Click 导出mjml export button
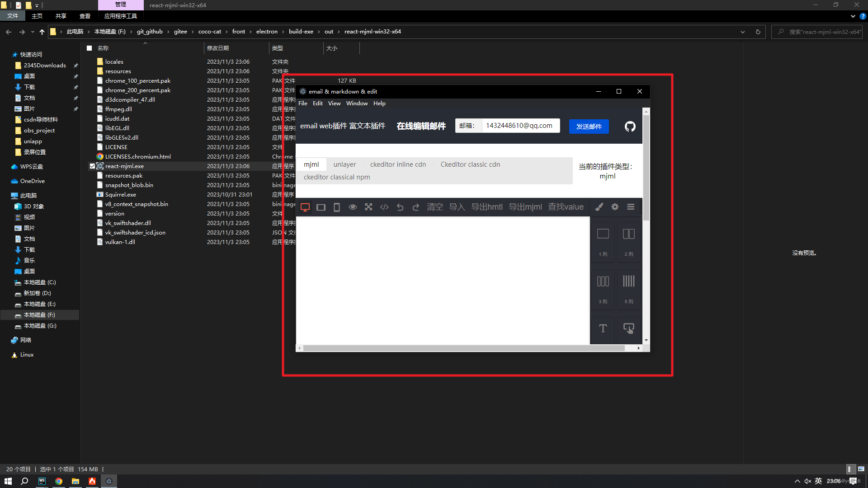868x488 pixels. coord(525,207)
